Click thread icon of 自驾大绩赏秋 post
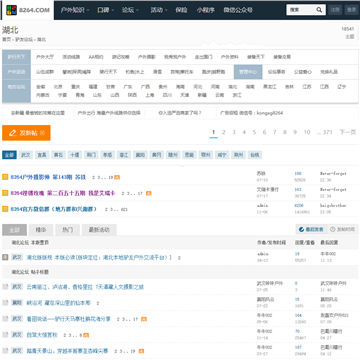 [5, 335]
